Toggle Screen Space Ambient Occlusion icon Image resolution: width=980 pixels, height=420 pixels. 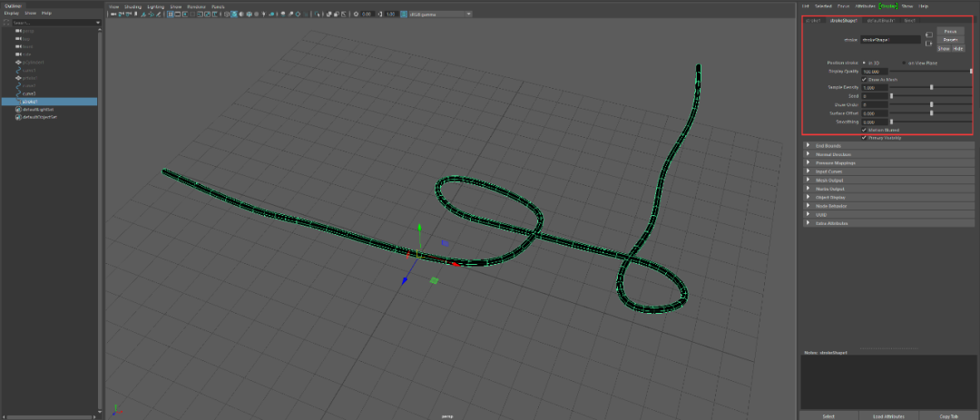point(282,14)
